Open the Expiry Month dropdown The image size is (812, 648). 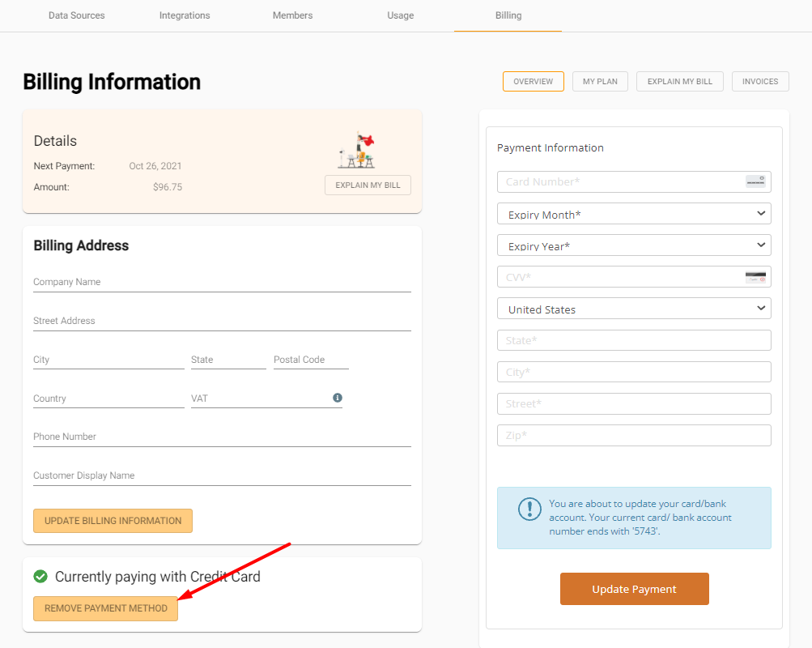(634, 214)
